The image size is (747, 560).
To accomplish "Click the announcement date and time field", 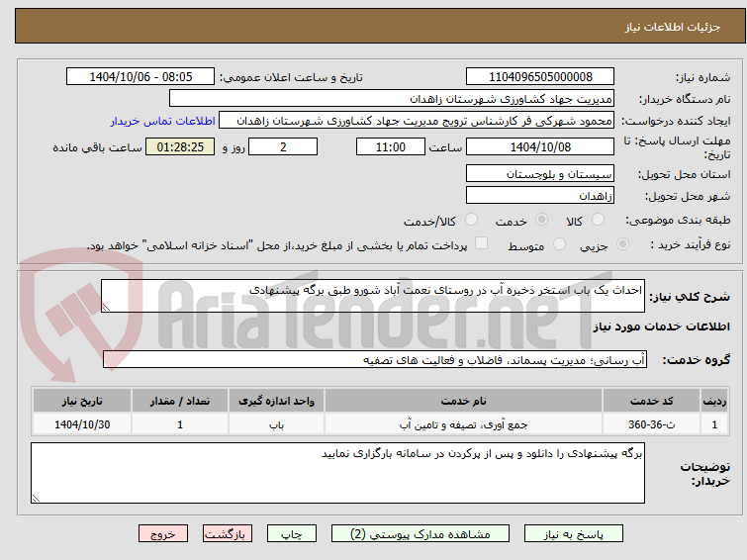I will [x=140, y=77].
